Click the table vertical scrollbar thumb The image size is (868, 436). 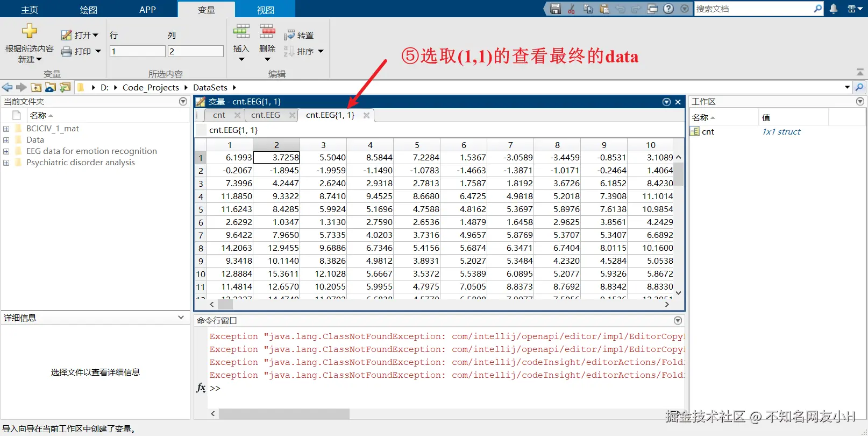(x=679, y=174)
